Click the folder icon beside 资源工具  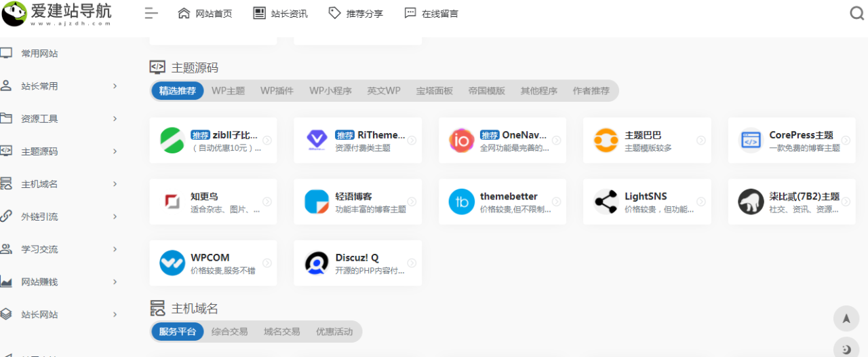click(x=6, y=118)
